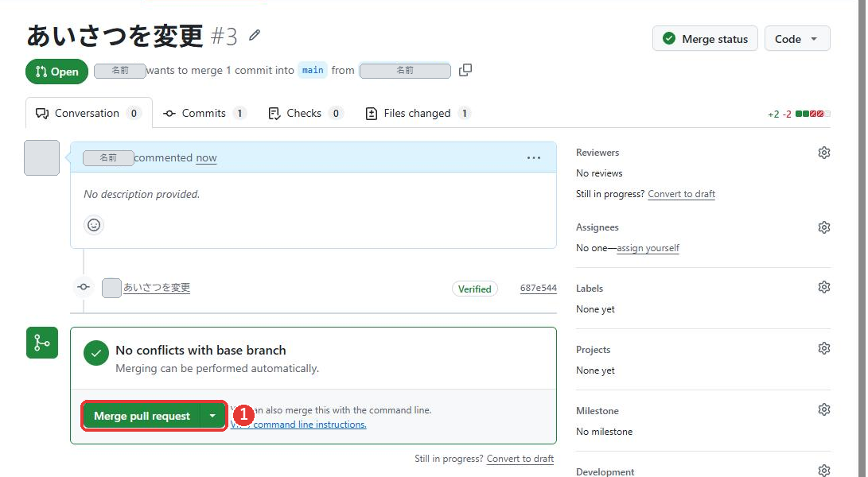Switch to the Conversation tab
This screenshot has width=868, height=477.
click(x=89, y=114)
